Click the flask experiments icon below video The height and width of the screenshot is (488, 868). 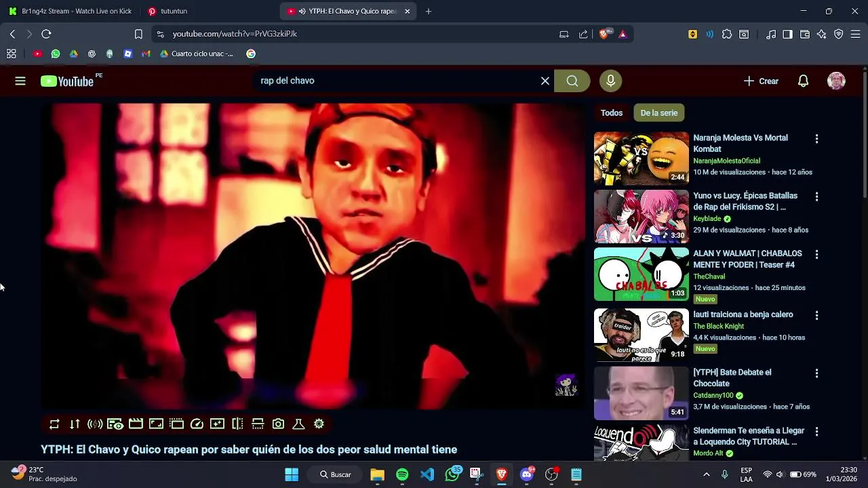(x=298, y=424)
